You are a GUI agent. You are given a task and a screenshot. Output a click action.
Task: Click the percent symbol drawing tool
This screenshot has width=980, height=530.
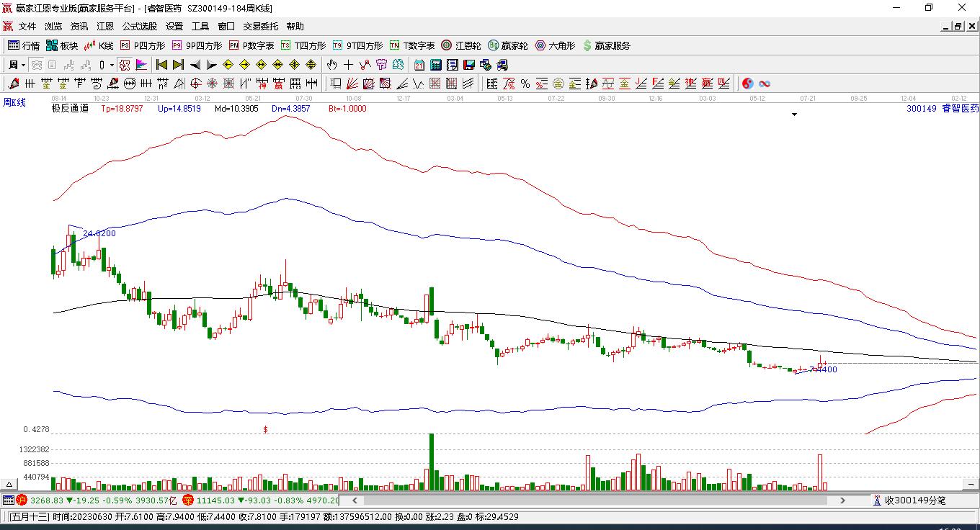pos(525,84)
